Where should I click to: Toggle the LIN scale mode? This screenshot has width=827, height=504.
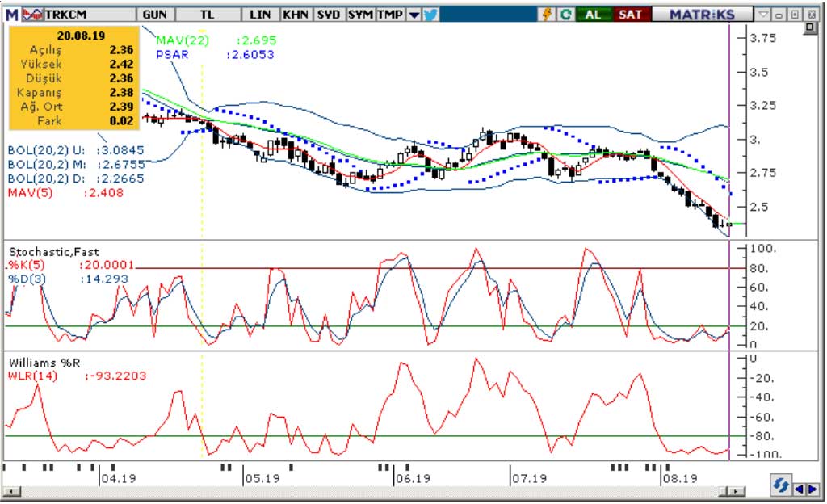point(260,15)
